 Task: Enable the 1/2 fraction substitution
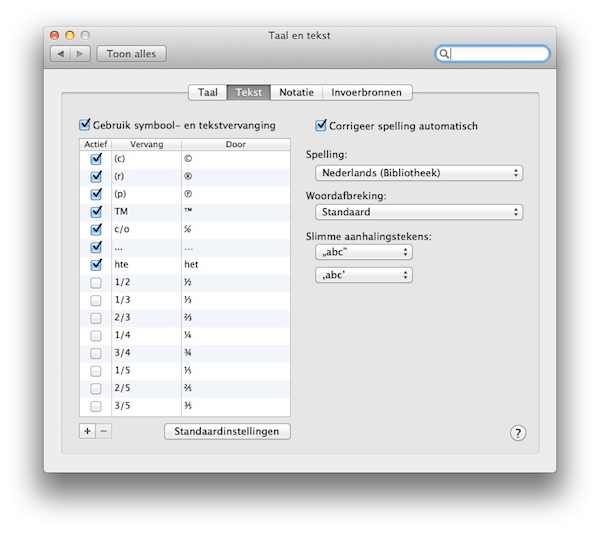96,283
